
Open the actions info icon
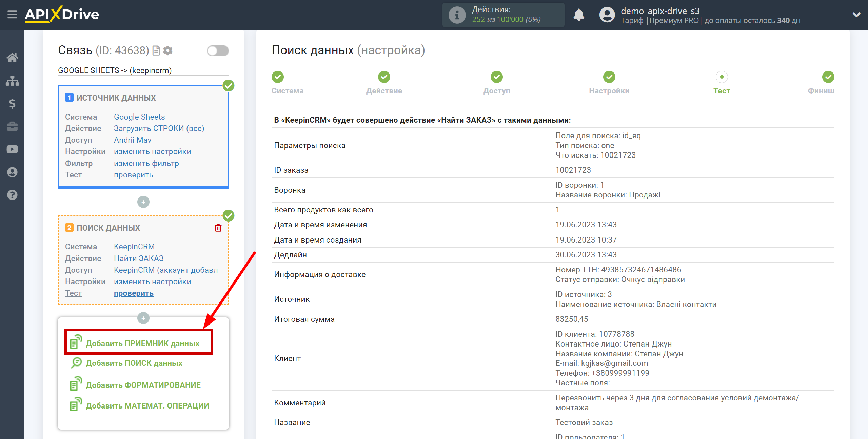(457, 15)
